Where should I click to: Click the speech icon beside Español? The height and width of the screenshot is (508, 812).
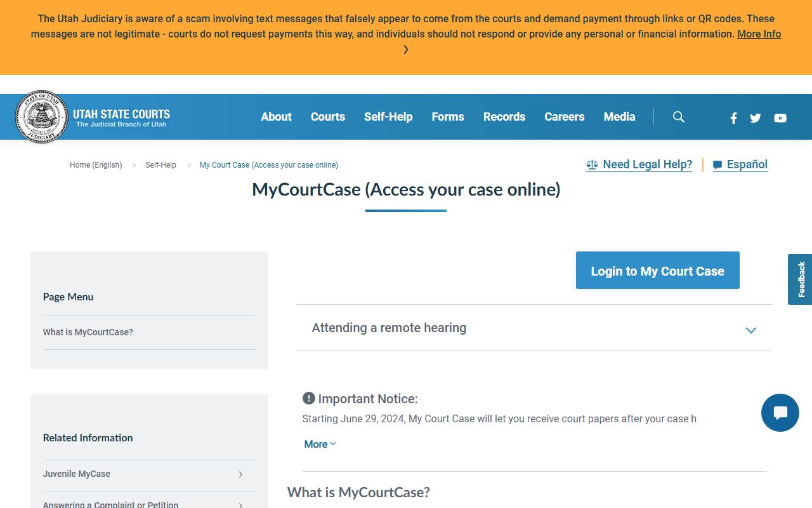point(717,165)
